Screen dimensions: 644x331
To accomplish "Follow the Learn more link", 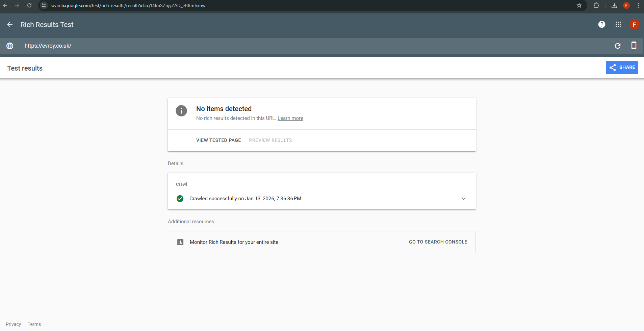I will pyautogui.click(x=290, y=118).
